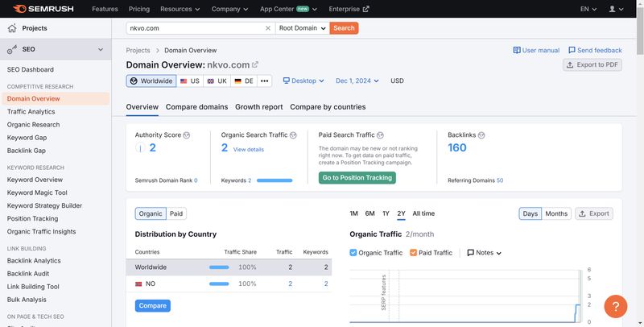Open the orange help question button
644x327 pixels.
click(616, 306)
